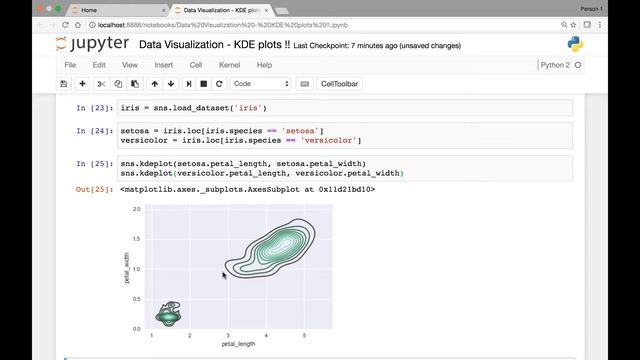640x360 pixels.
Task: Paste cells below icon
Action: pos(135,84)
